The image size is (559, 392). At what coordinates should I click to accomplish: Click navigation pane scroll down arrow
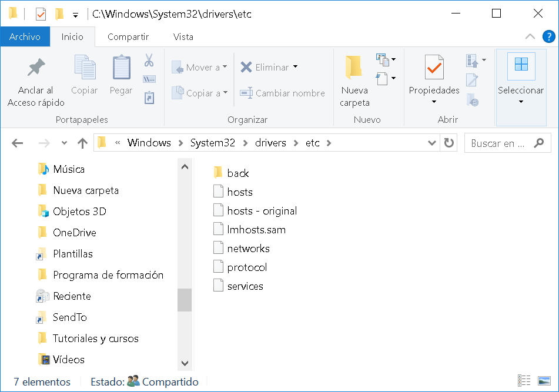(185, 363)
